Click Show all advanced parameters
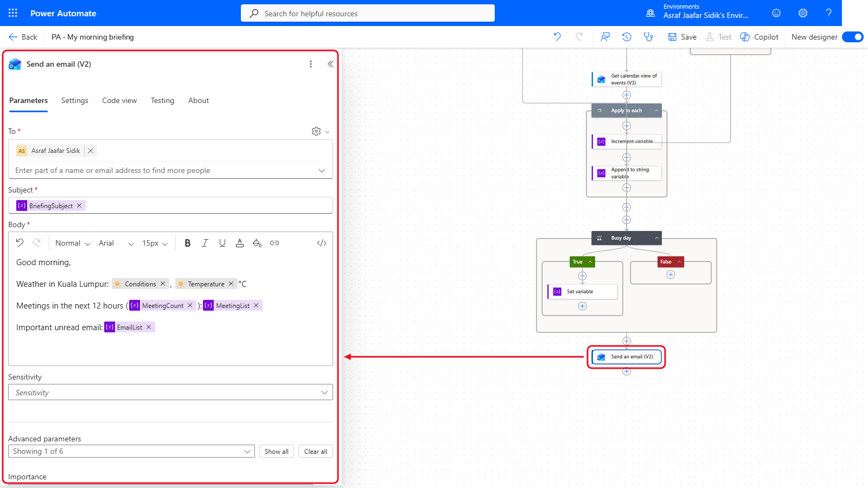868x488 pixels. pos(277,451)
